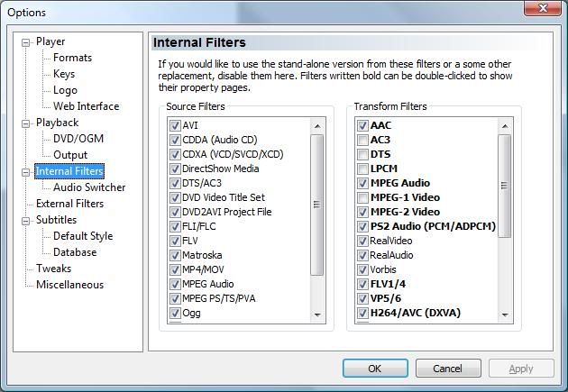Uncheck H264/AVC (DXVA) transform filter

coord(362,314)
